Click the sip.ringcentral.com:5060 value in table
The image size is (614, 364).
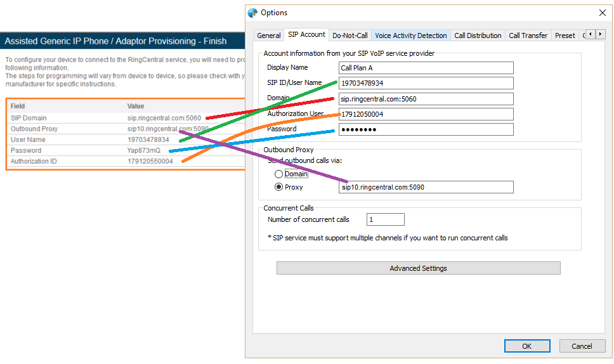pyautogui.click(x=164, y=118)
